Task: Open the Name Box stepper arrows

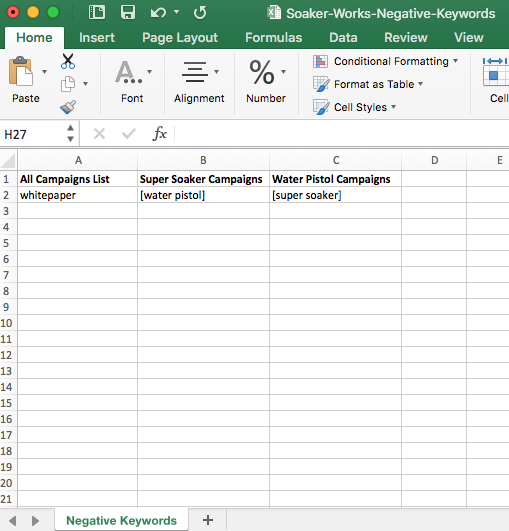Action: (x=70, y=133)
